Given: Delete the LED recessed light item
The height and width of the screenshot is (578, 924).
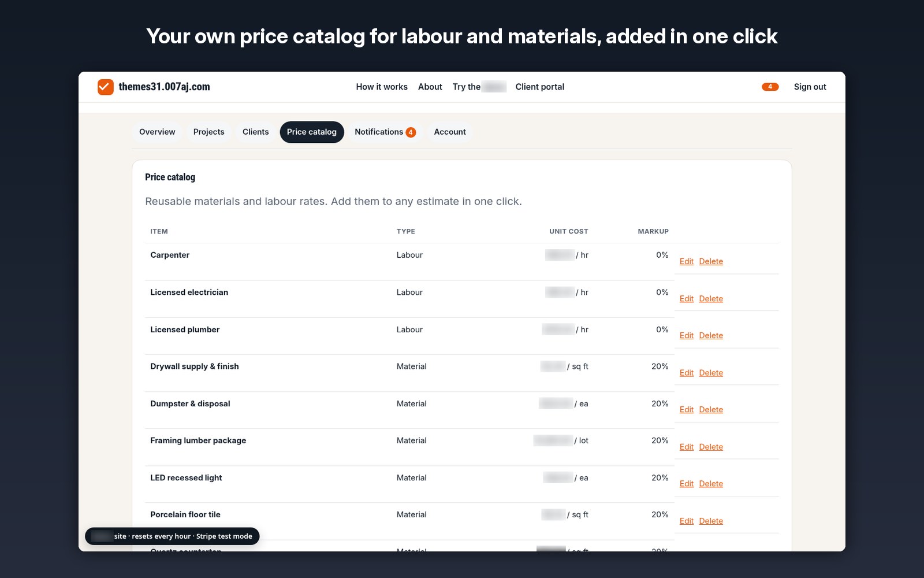Looking at the screenshot, I should [711, 484].
